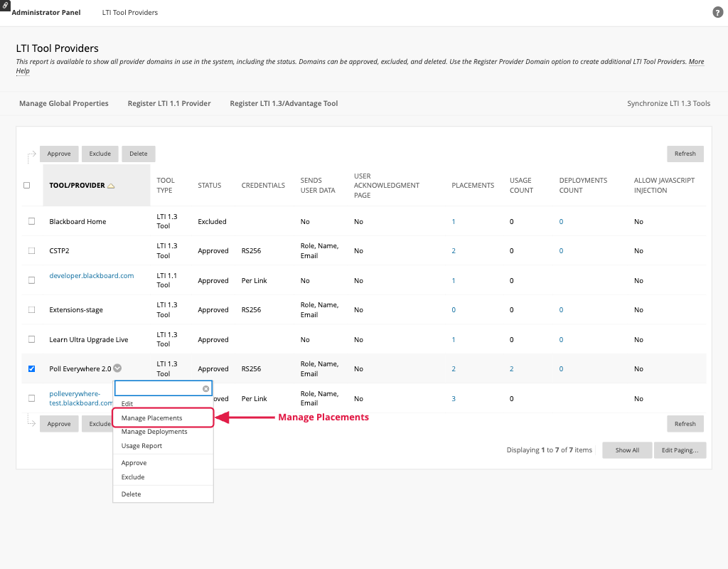Open developer.blackboard.com provider link
Screen dimensions: 728x569
(x=92, y=275)
